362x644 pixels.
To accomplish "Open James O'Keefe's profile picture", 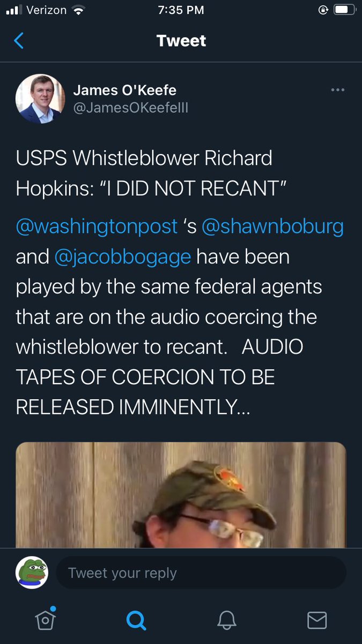I will (x=40, y=99).
